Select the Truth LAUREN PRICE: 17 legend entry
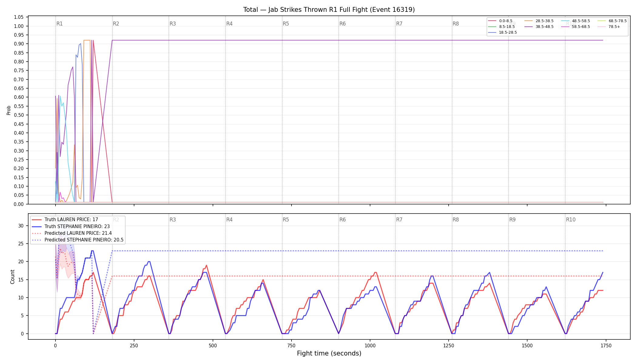 (x=65, y=220)
